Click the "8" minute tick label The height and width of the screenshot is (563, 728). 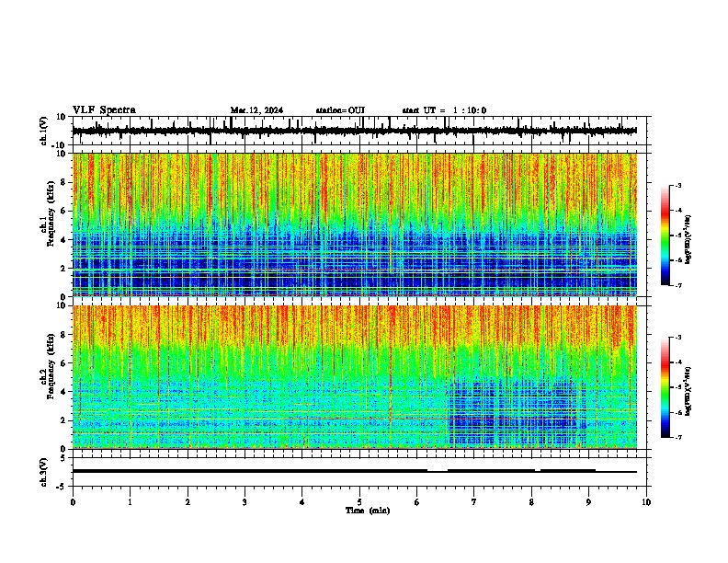(x=531, y=502)
